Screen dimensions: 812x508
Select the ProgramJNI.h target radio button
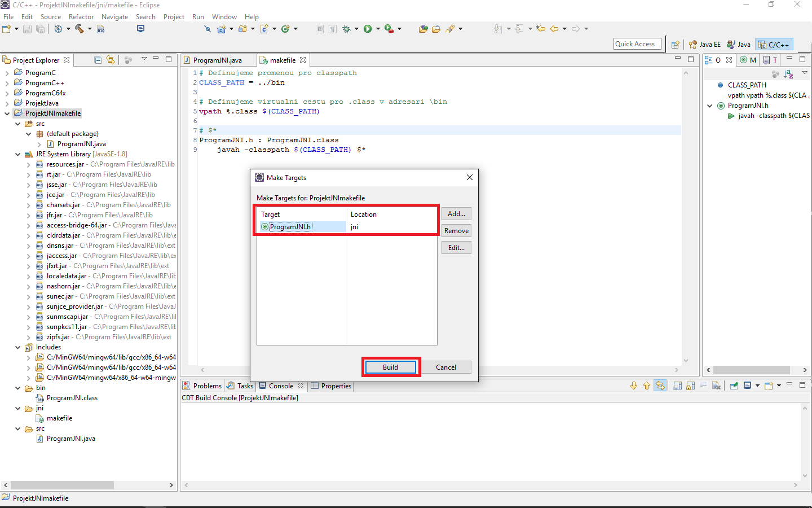click(264, 226)
